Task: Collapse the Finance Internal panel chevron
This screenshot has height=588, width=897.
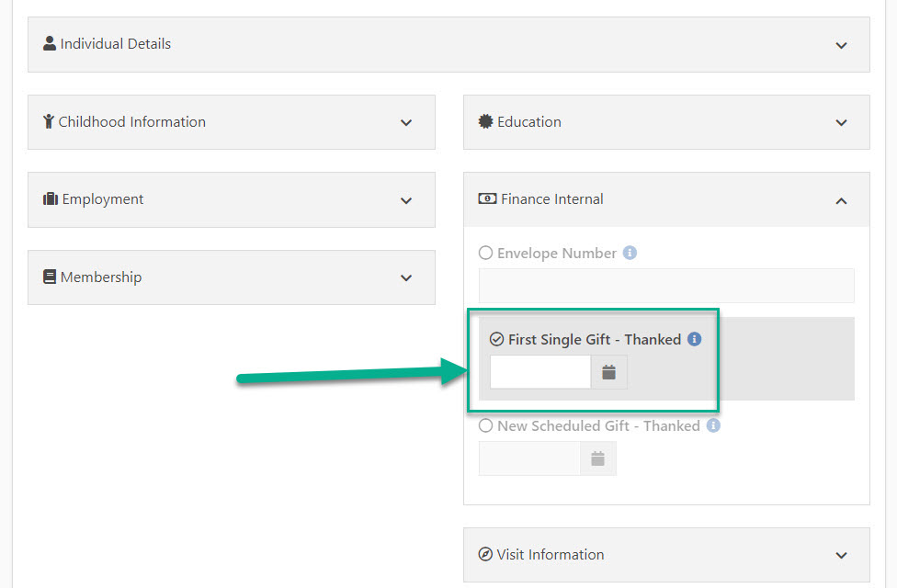Action: 841,201
